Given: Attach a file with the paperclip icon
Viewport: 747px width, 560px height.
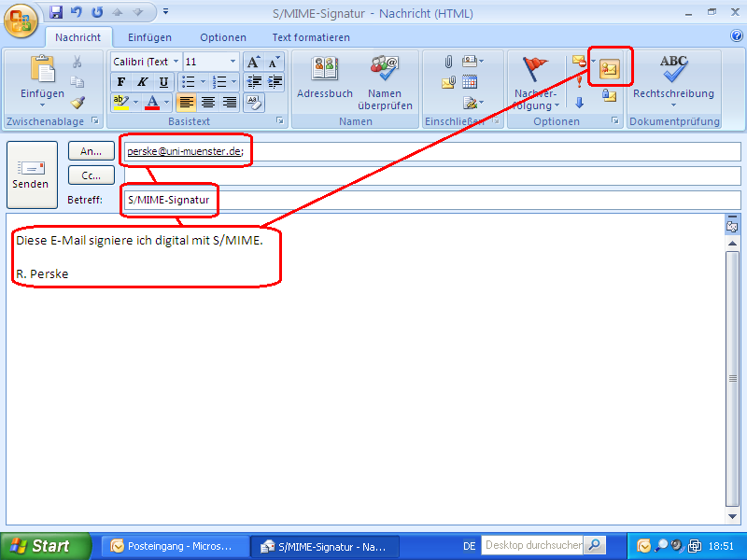Looking at the screenshot, I should [448, 62].
